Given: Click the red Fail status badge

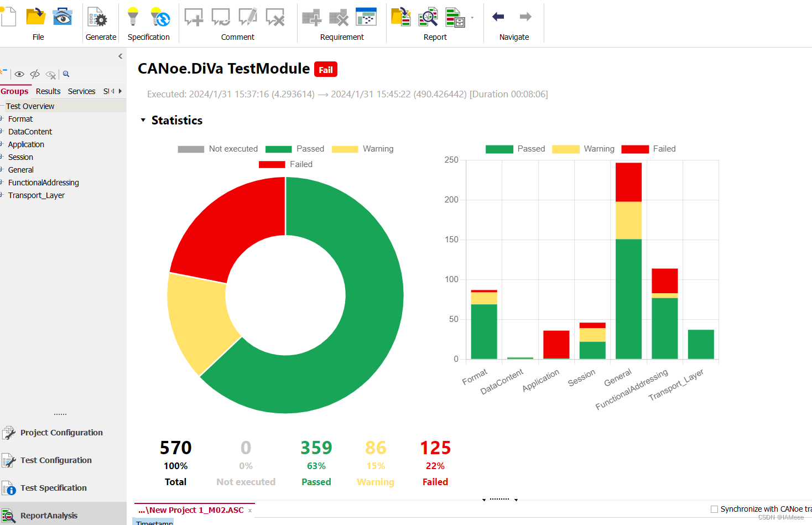Looking at the screenshot, I should (326, 70).
